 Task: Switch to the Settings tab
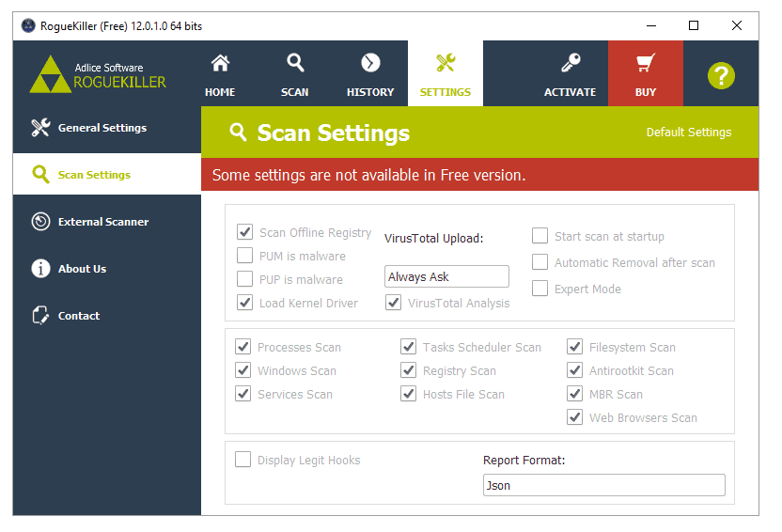(446, 73)
